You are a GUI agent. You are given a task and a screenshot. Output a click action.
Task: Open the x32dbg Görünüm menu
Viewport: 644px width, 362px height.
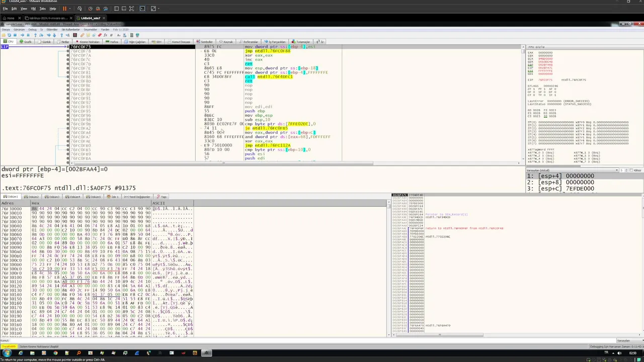tap(19, 30)
